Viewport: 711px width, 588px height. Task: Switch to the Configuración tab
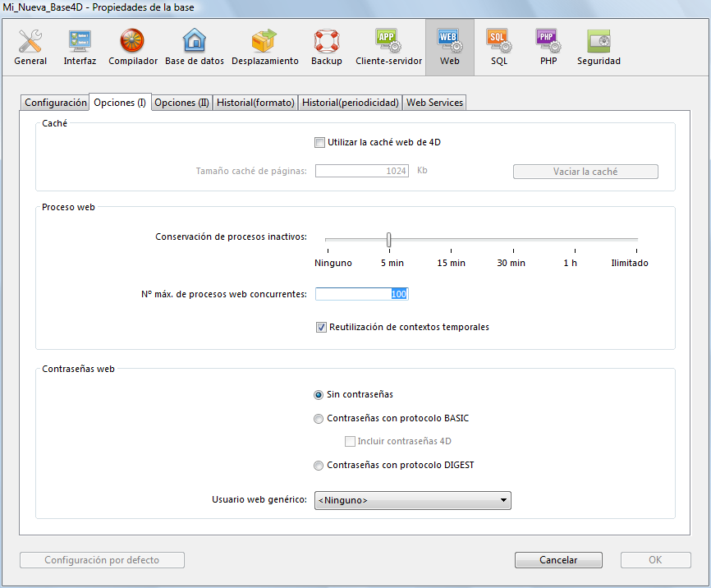click(x=55, y=103)
